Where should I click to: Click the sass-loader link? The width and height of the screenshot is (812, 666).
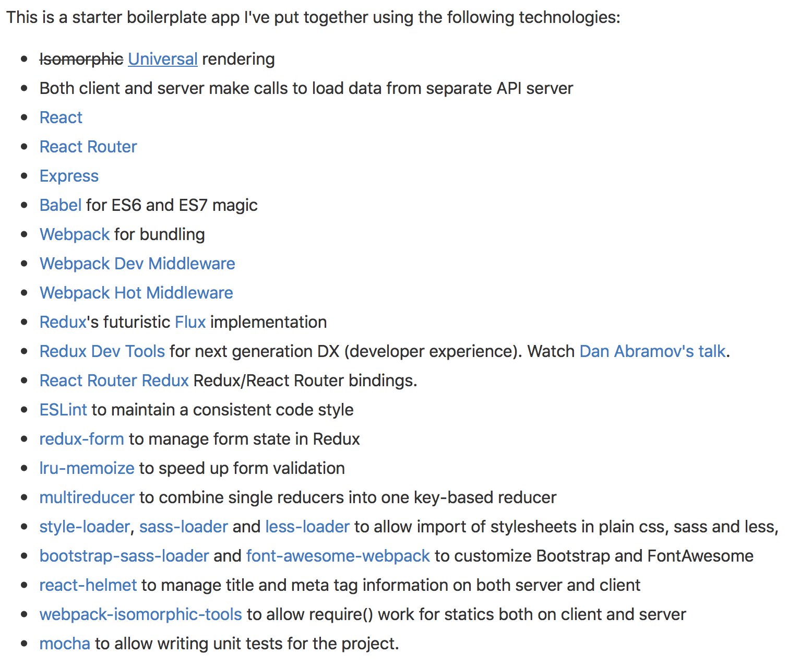point(184,527)
